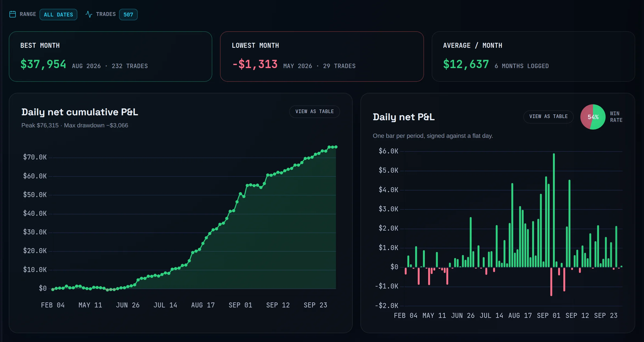
Task: Click the AUG 17 label on daily P&L chart
Action: pos(520,316)
